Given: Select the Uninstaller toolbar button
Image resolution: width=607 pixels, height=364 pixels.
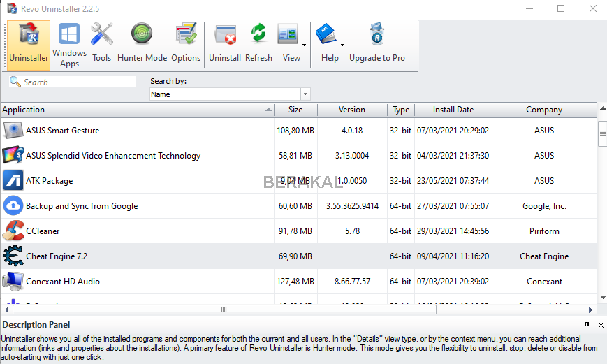Looking at the screenshot, I should coord(29,45).
